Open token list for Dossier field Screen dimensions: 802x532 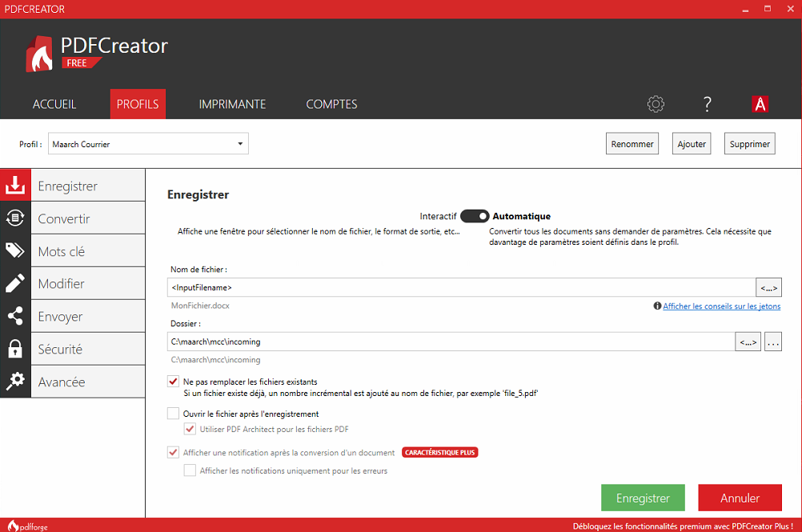tap(748, 342)
